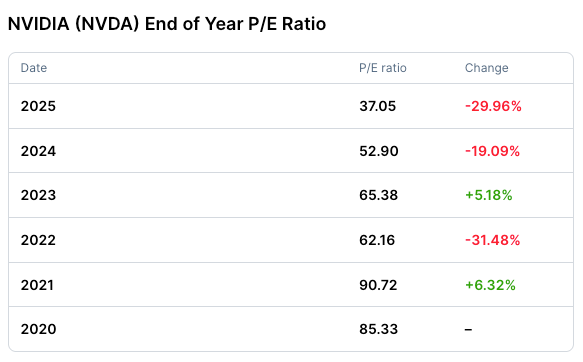
Task: Select the 2025 year row label
Action: [x=38, y=106]
